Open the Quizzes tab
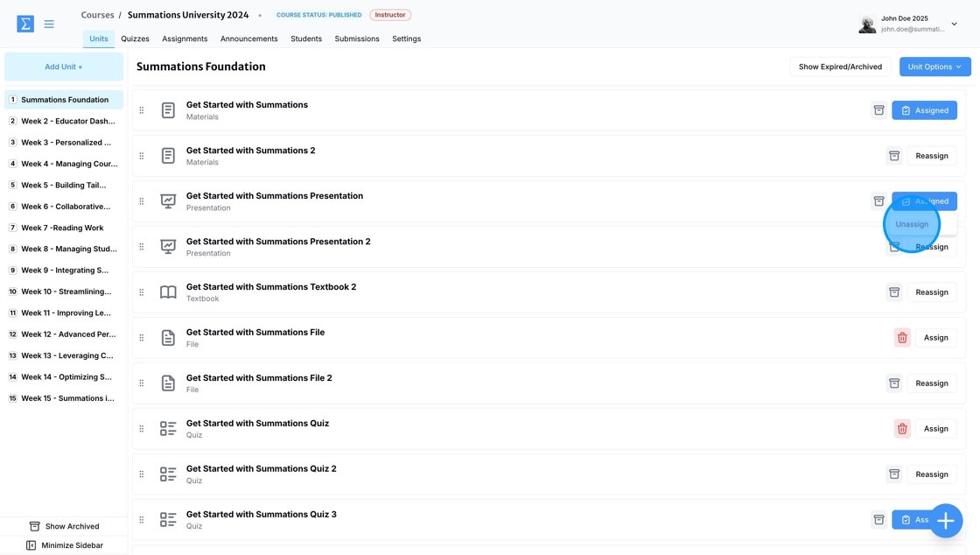Screen dimensions: 980x555 135,39
